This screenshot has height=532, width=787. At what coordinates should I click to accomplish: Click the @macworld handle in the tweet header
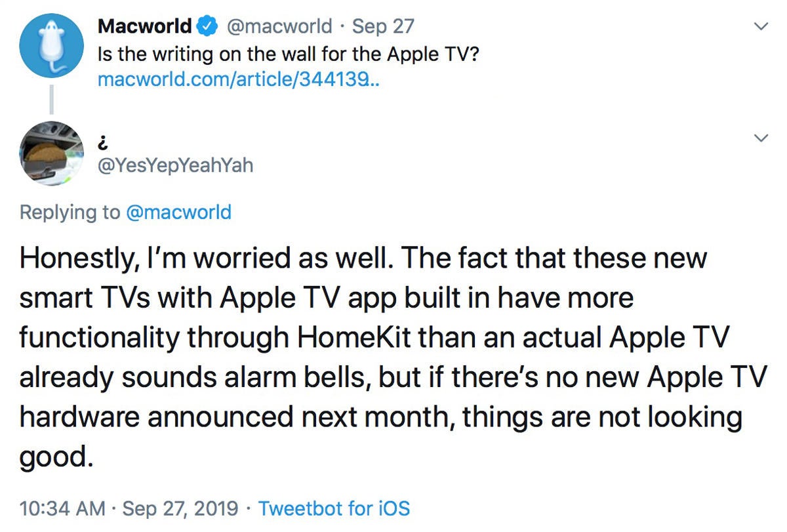(x=280, y=27)
